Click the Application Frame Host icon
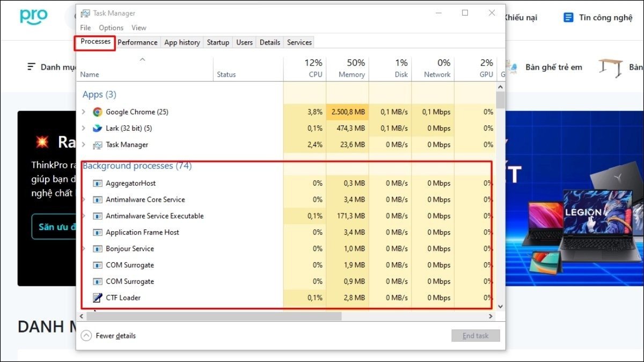This screenshot has height=362, width=644. point(99,232)
